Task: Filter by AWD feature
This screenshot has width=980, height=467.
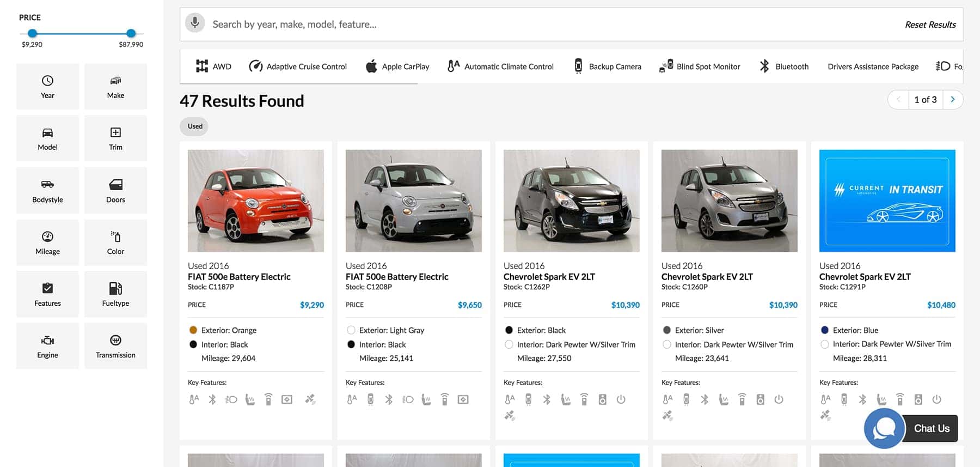Action: 213,66
